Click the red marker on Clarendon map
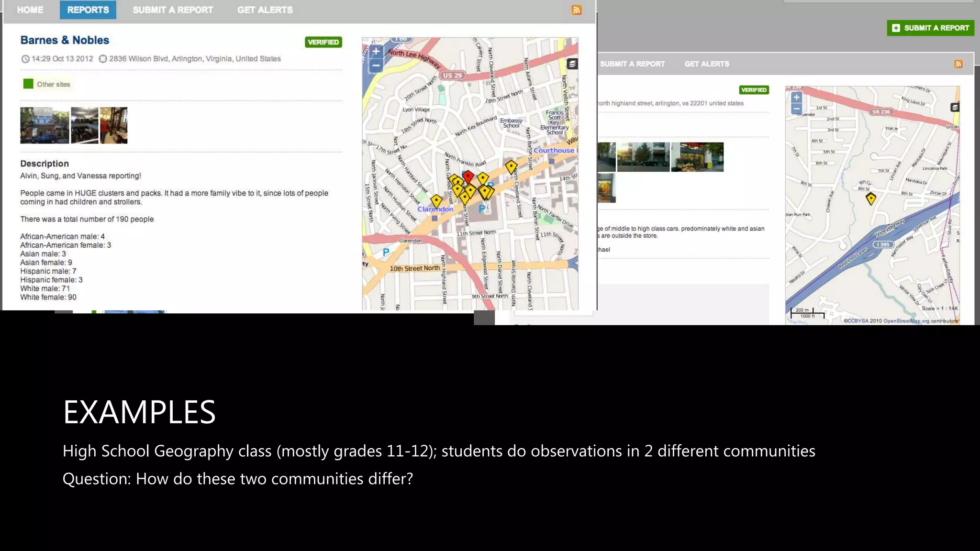980x551 pixels. 468,176
